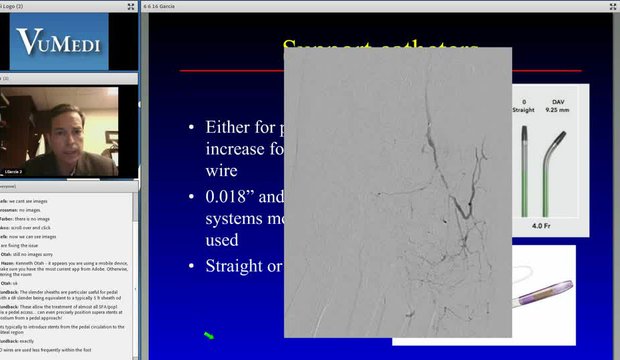Select the straight tip catheter image

click(524, 171)
